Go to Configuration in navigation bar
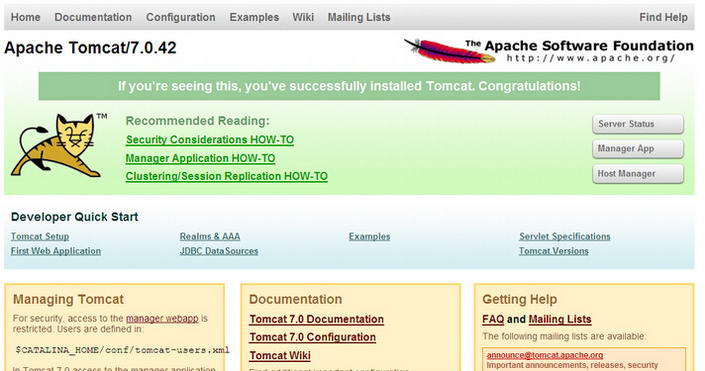This screenshot has width=705, height=371. pos(181,17)
